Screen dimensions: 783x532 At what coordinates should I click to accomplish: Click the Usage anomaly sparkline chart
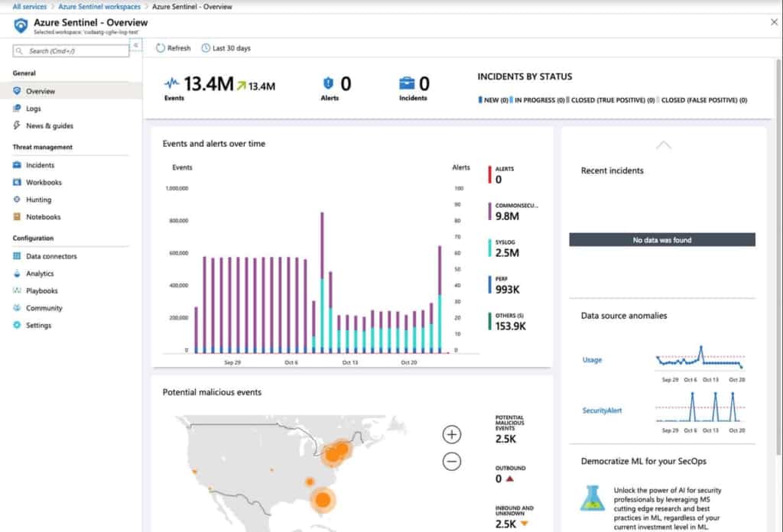pyautogui.click(x=700, y=358)
